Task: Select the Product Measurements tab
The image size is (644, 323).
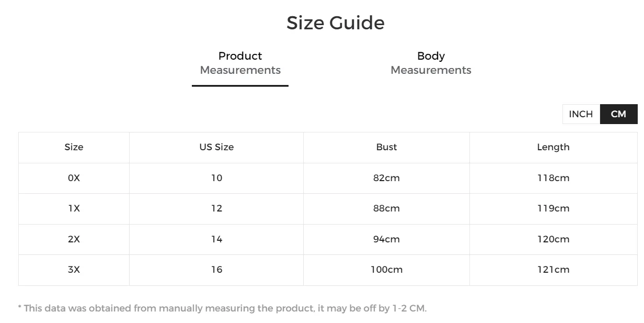Action: click(x=240, y=63)
